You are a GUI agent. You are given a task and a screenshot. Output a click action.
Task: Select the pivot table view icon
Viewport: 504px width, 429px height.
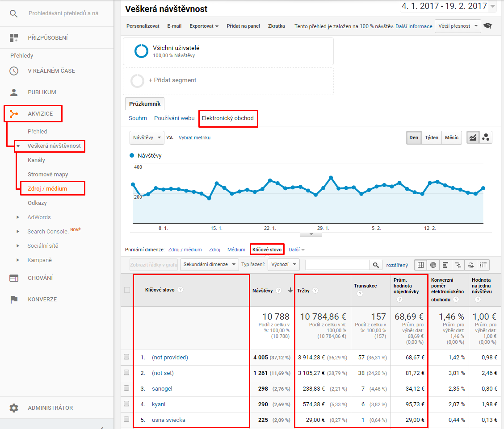point(483,265)
